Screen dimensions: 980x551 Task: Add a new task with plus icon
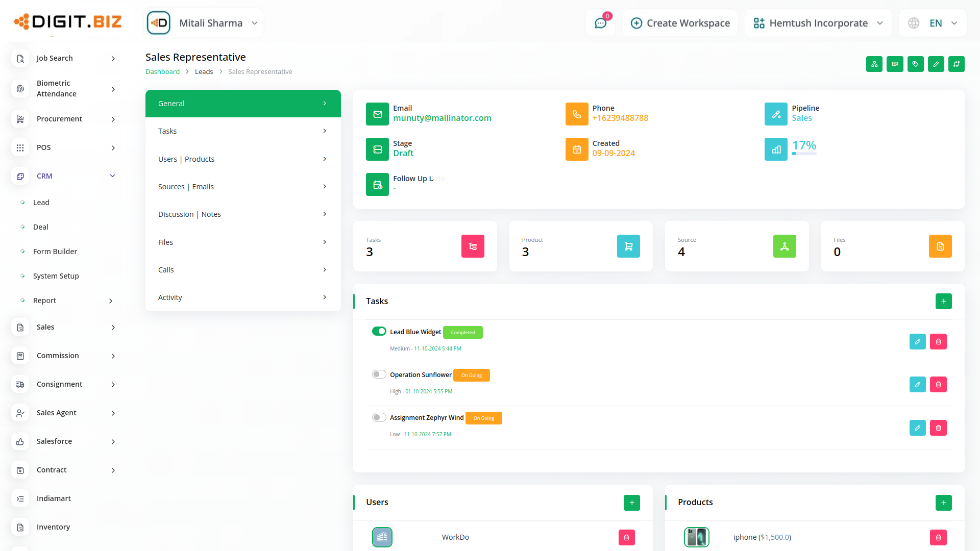pos(943,302)
